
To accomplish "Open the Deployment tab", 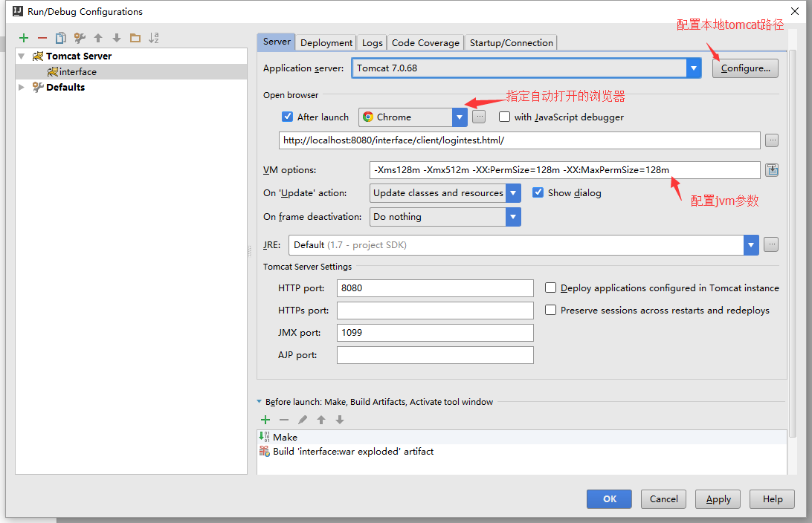I will tap(326, 42).
